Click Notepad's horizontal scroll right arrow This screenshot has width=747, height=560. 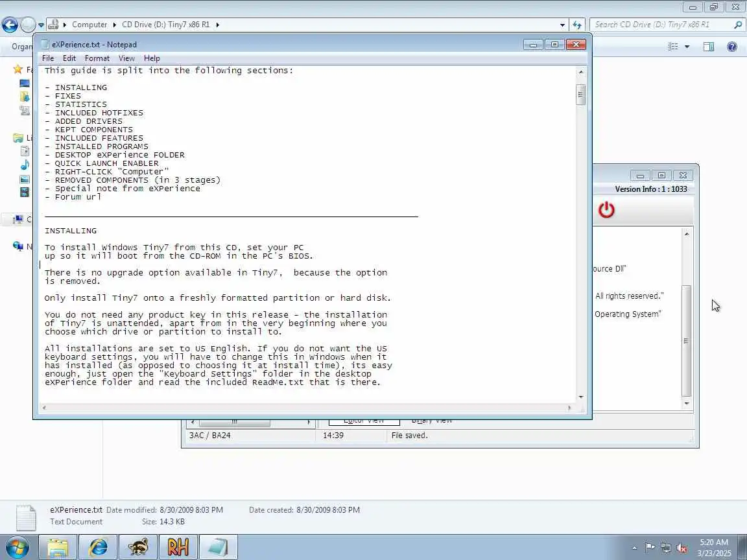569,408
